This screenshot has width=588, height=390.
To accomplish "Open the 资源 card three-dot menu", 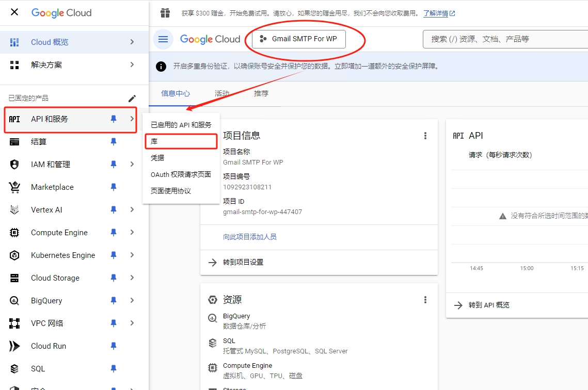I will [x=425, y=300].
